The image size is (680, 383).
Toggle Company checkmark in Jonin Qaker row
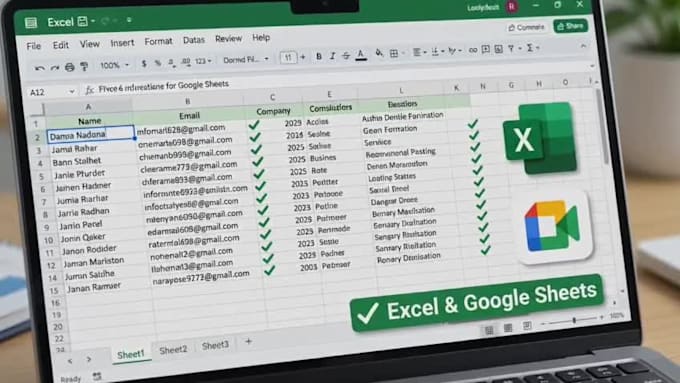coord(264,223)
